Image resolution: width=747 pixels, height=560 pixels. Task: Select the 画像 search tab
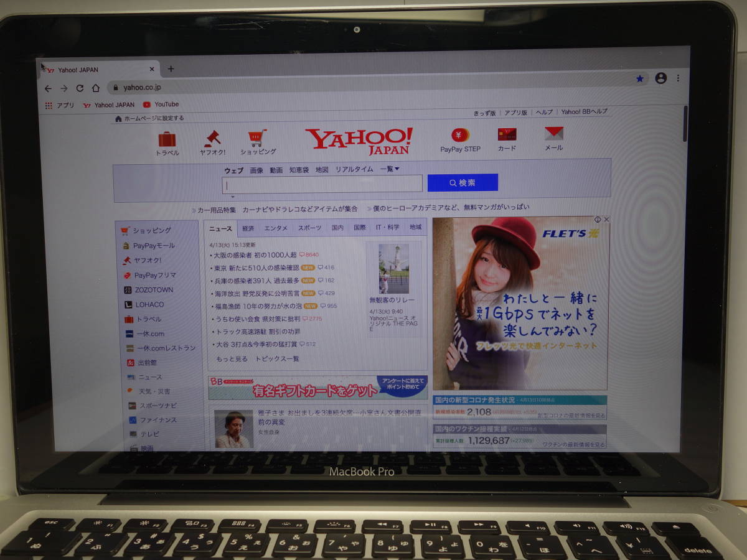coord(256,170)
